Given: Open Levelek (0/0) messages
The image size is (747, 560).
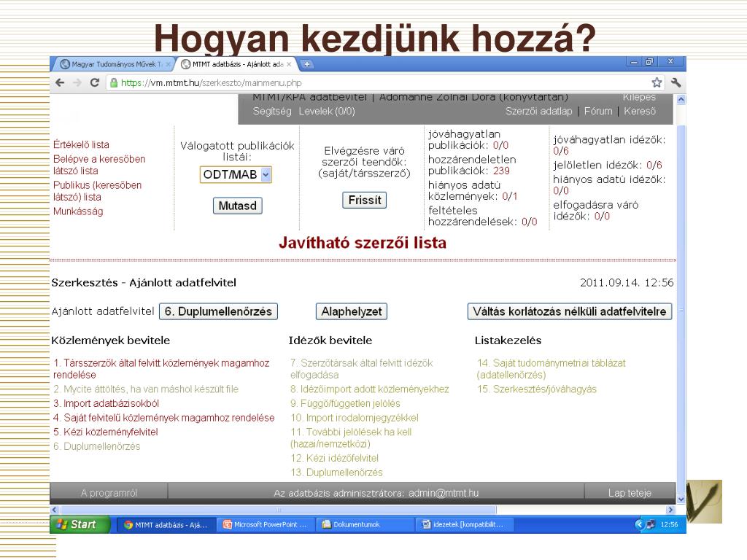Looking at the screenshot, I should click(327, 111).
